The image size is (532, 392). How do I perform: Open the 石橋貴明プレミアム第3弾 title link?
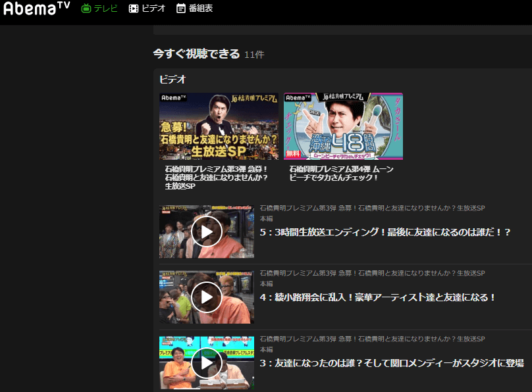click(216, 178)
